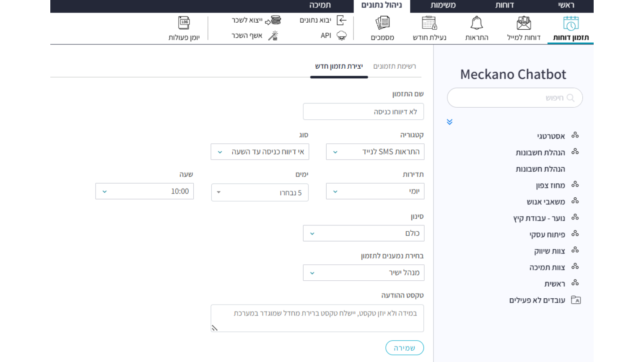Click the דוחות למייל email reports icon
Image resolution: width=644 pixels, height=362 pixels.
524,23
